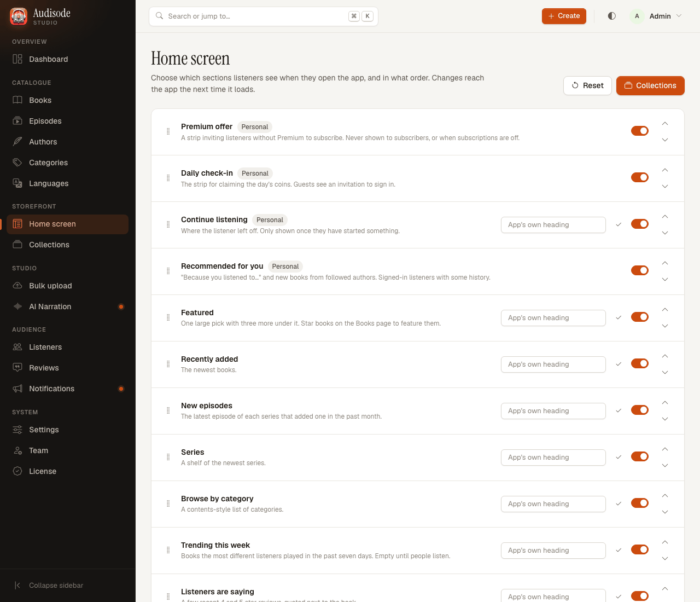Turn off the Daily check-in toggle

coord(640,177)
